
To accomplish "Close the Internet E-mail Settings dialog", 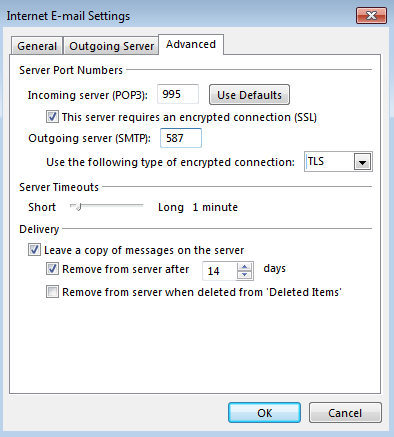I will [x=371, y=15].
